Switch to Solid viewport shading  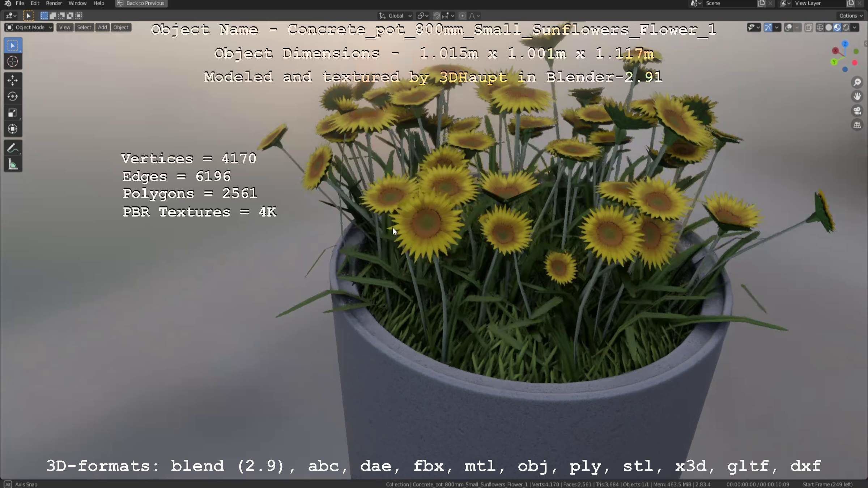[x=829, y=27]
